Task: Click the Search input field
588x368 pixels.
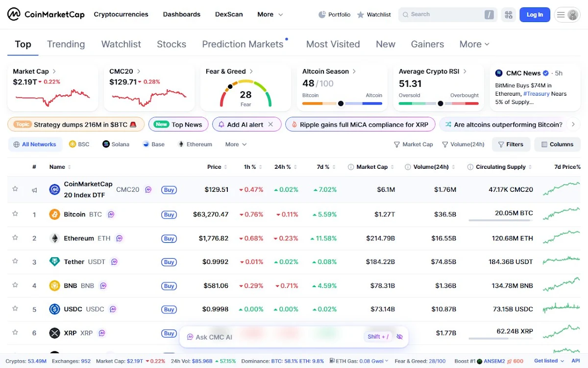Action: [x=448, y=15]
